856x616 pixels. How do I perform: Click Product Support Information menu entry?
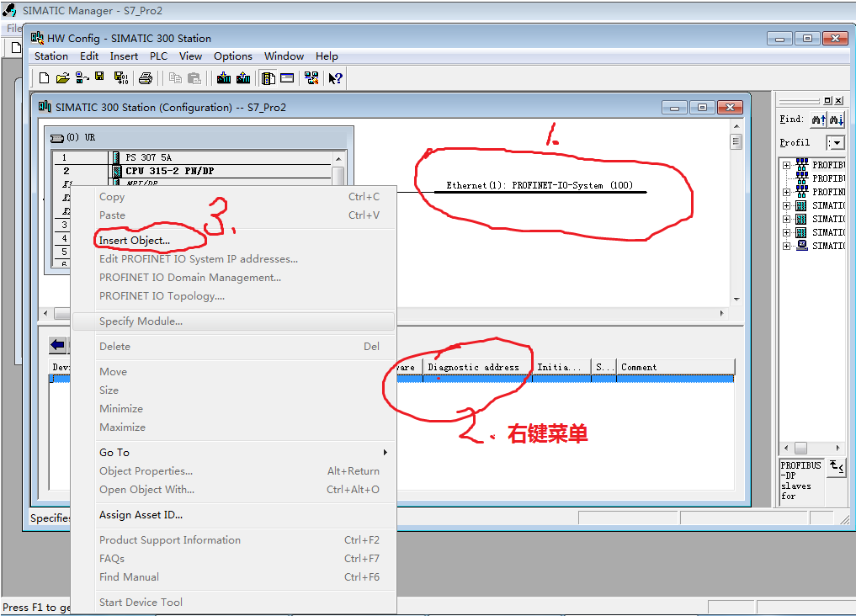coord(170,539)
